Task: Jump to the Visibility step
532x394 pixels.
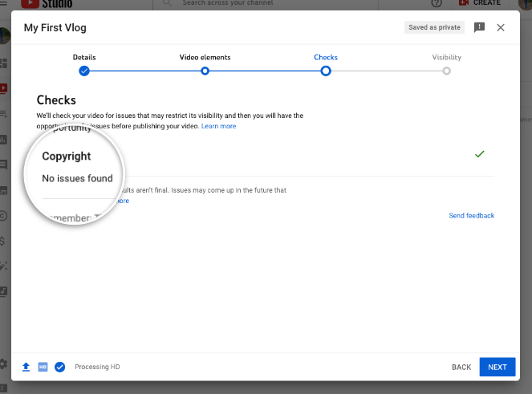Action: [446, 71]
